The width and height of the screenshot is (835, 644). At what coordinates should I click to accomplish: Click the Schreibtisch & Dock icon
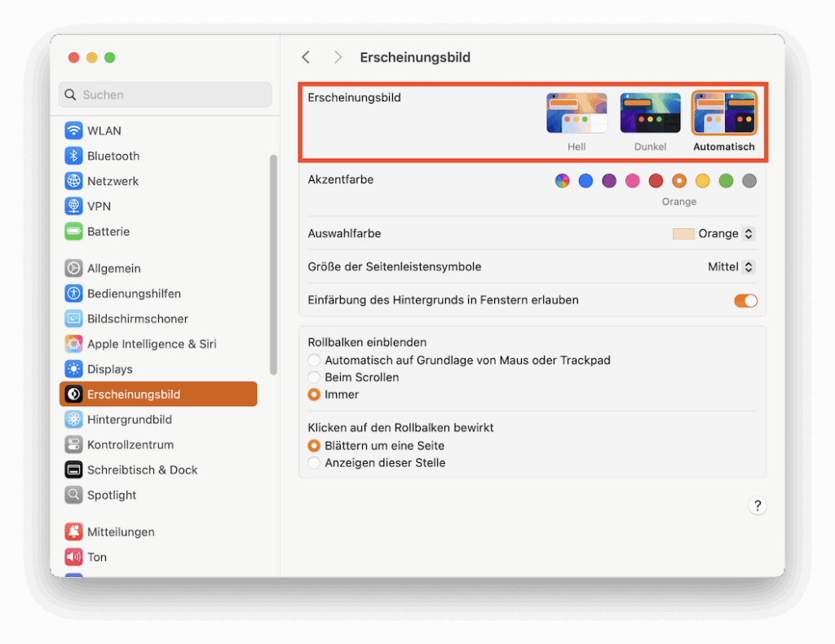click(73, 470)
